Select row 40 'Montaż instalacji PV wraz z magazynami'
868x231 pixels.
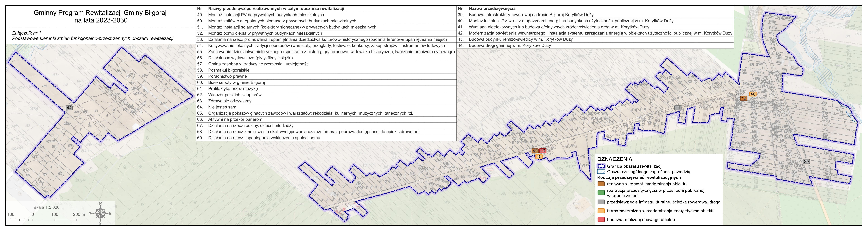click(x=595, y=21)
